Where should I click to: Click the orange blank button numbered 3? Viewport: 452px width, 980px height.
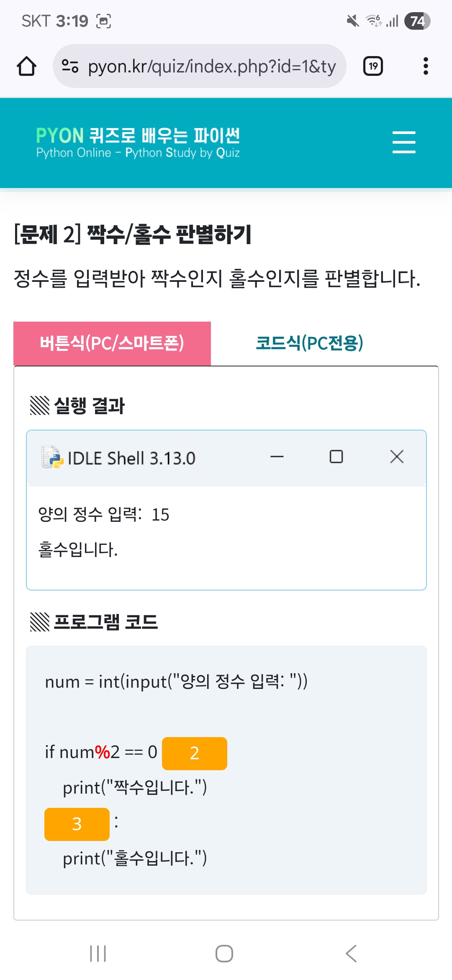[x=77, y=824]
